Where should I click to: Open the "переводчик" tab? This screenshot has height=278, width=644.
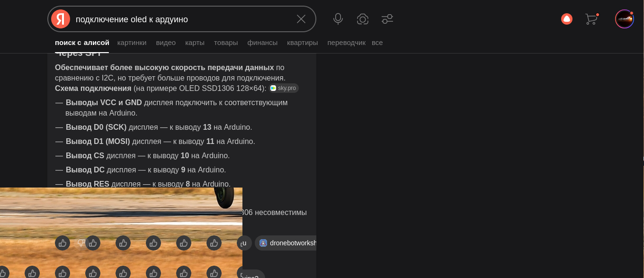346,43
